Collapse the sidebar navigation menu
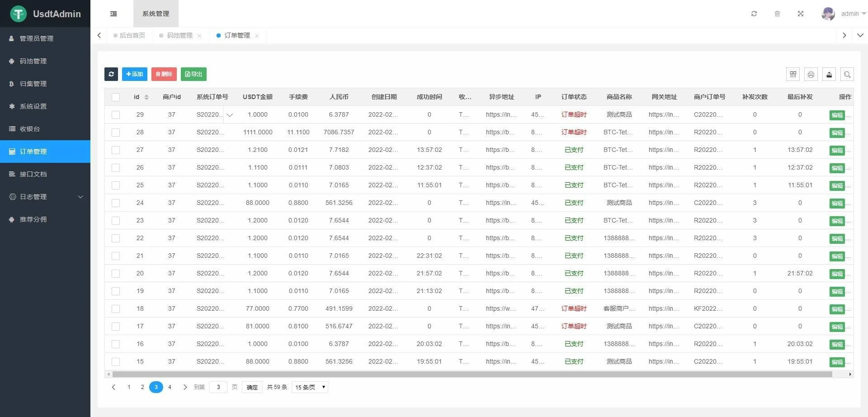The height and width of the screenshot is (417, 868). click(x=113, y=14)
